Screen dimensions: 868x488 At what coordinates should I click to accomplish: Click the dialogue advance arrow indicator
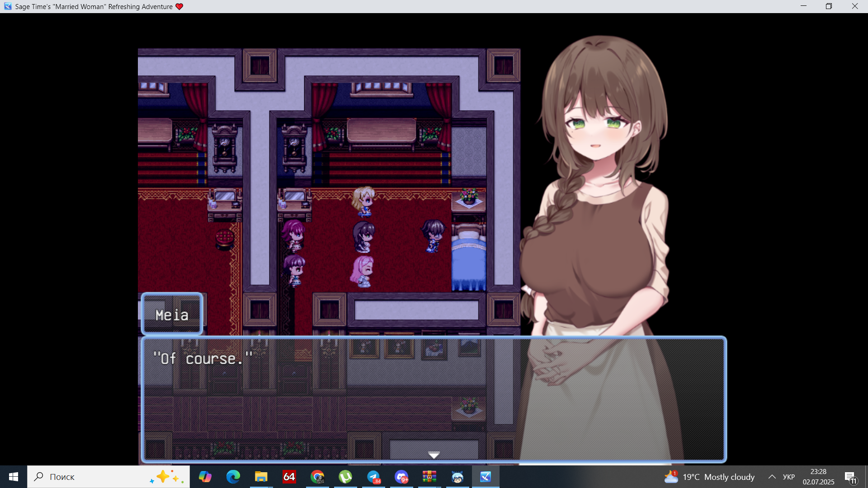pyautogui.click(x=434, y=455)
